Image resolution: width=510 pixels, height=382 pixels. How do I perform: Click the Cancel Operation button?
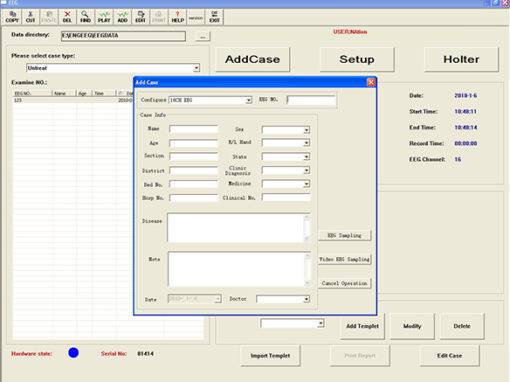coord(344,283)
